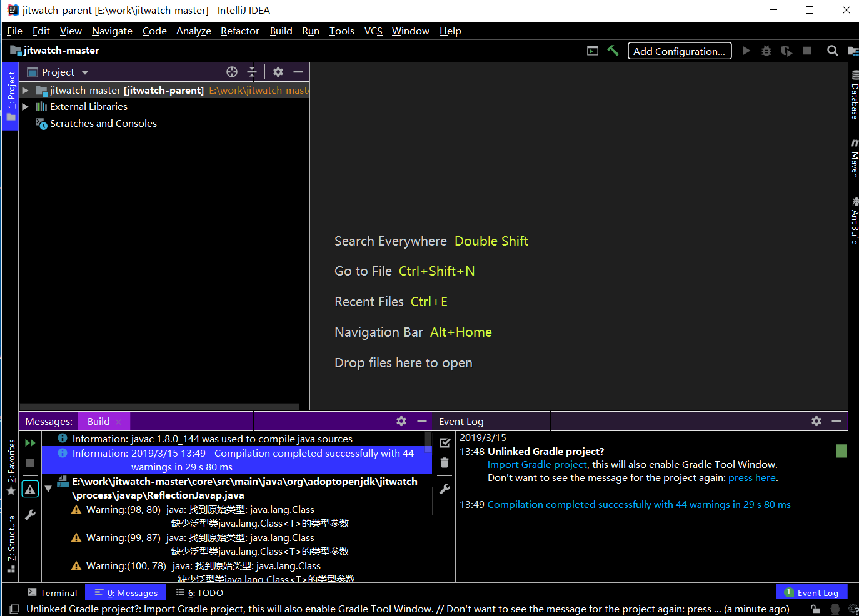Toggle tool window bars via status bar corner icon

(x=14, y=609)
